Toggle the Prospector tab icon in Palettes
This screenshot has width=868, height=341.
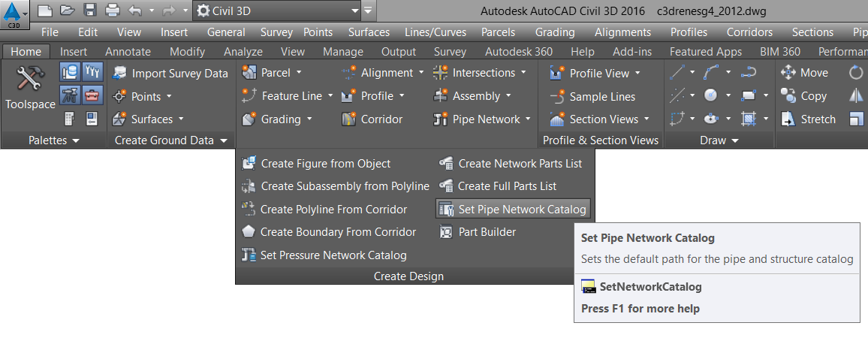[x=70, y=72]
